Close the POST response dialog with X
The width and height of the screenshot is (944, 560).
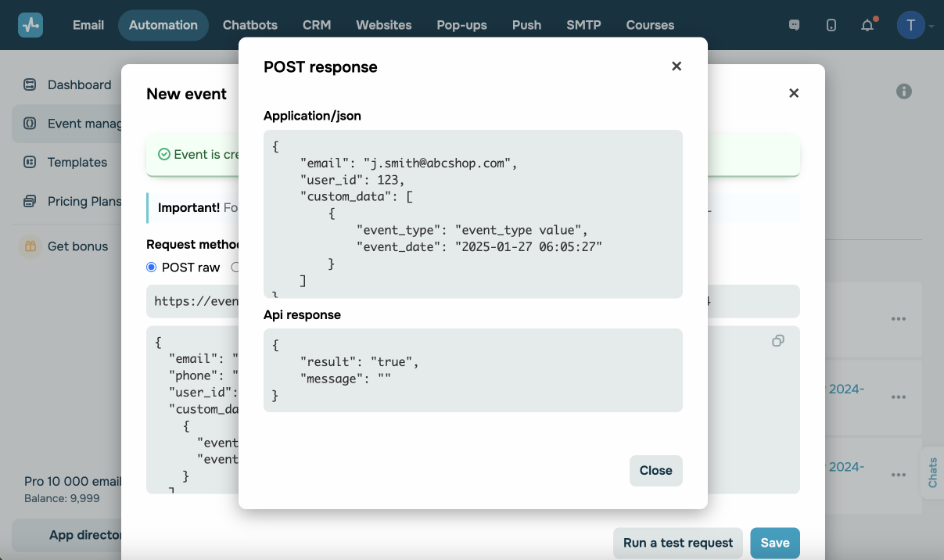pos(677,66)
